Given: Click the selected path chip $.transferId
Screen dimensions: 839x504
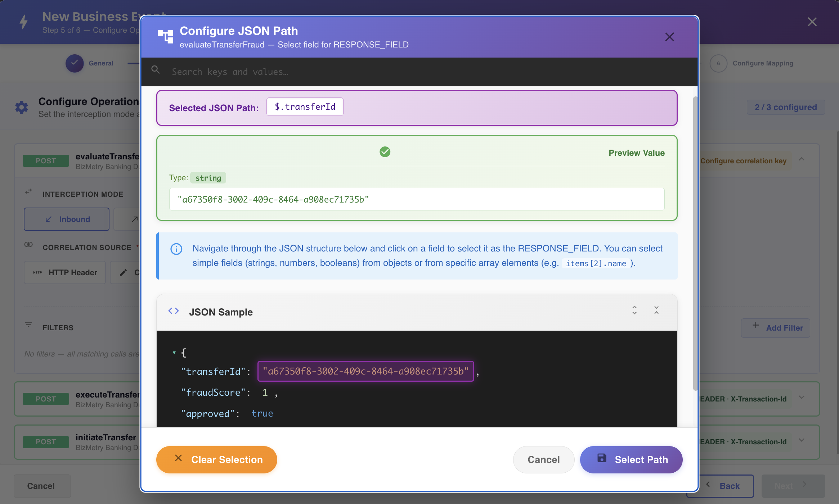Looking at the screenshot, I should [305, 107].
